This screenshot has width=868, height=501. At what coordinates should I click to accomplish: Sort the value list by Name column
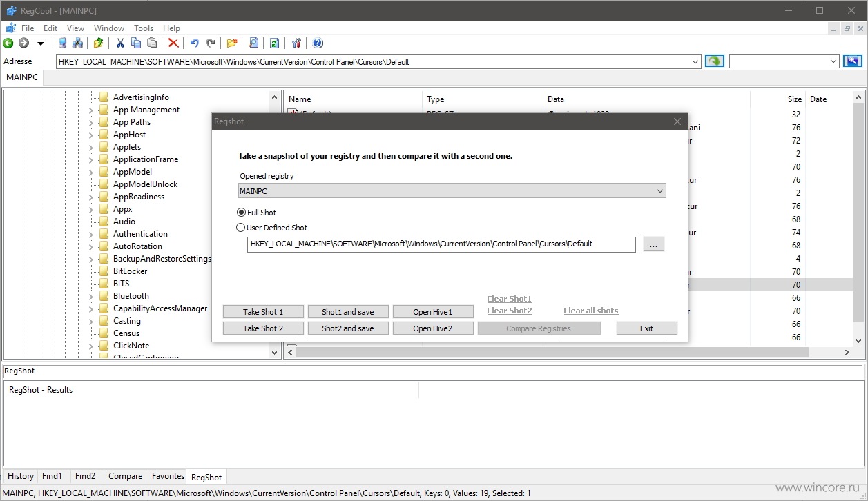click(x=353, y=99)
